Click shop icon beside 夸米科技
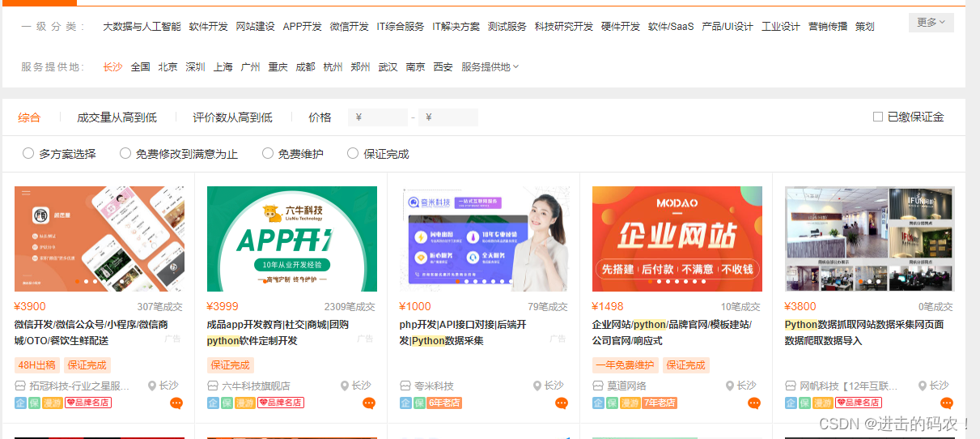Screen dimensions: 980x439 405,386
